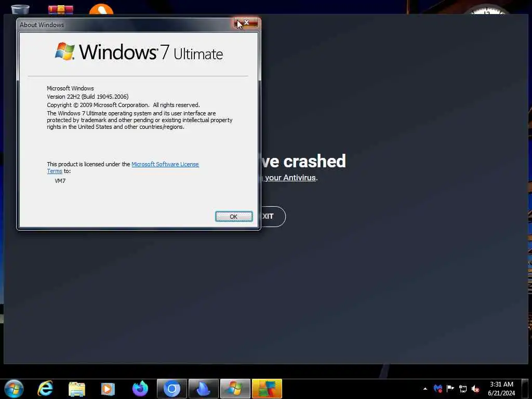Select the orange Avast desktop icon

[101, 9]
